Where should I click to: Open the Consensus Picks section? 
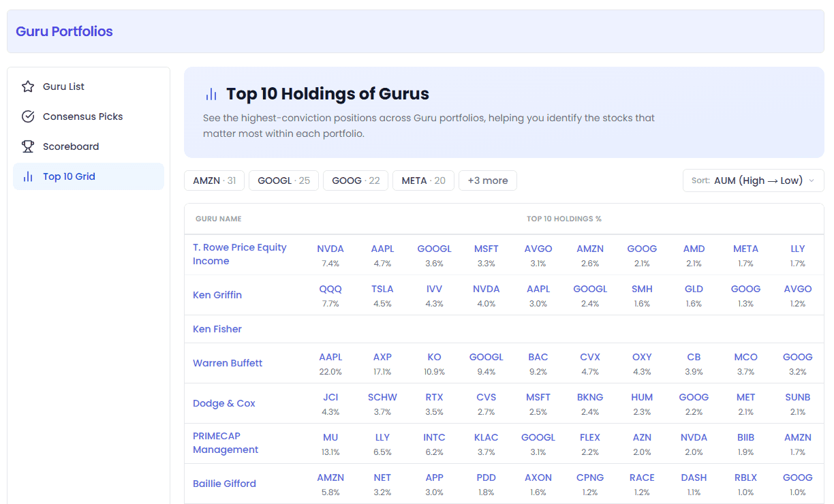[89, 116]
